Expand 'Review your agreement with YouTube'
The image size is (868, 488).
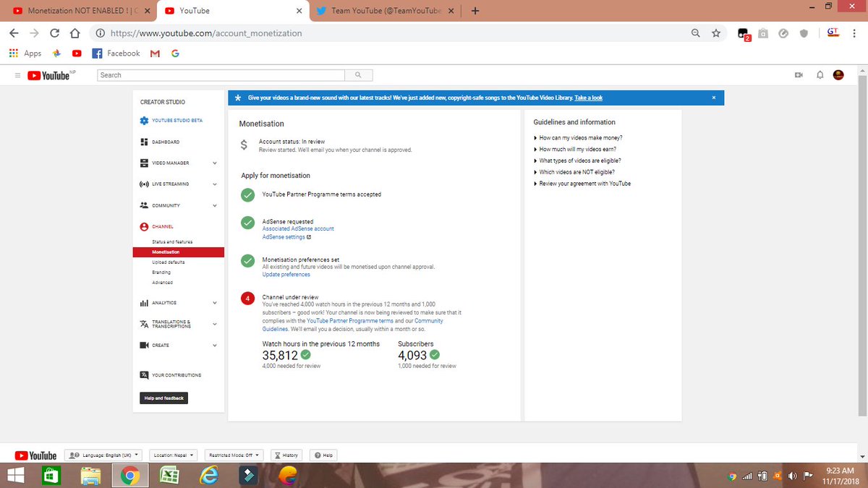tap(582, 184)
